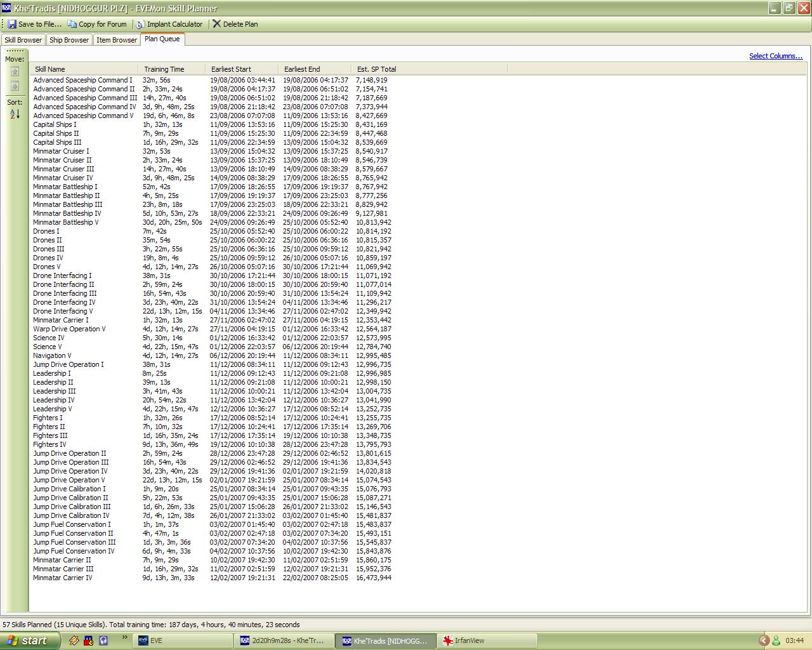
Task: Click earliest start 19/08/2006 03:44:41
Action: [x=243, y=80]
